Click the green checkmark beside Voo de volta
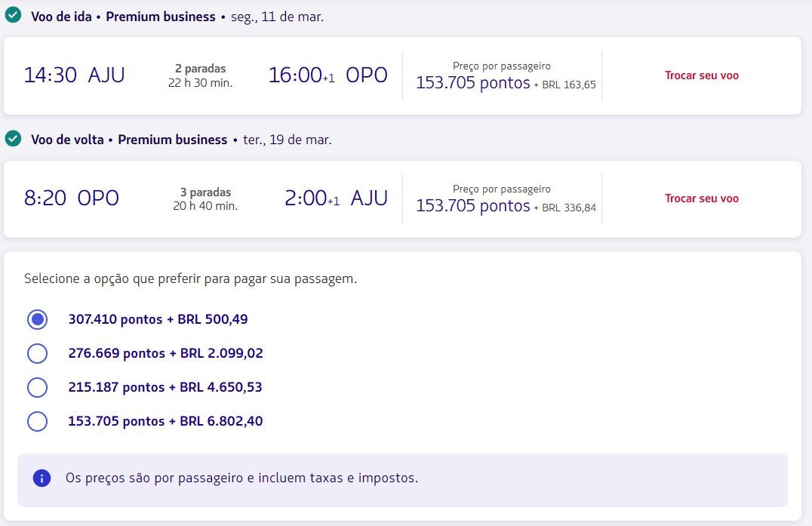812x526 pixels. pos(13,139)
